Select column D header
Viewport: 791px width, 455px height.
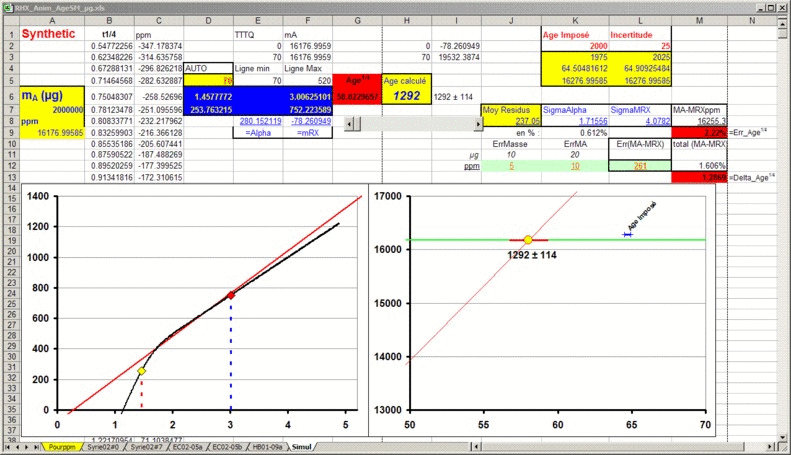(x=208, y=21)
